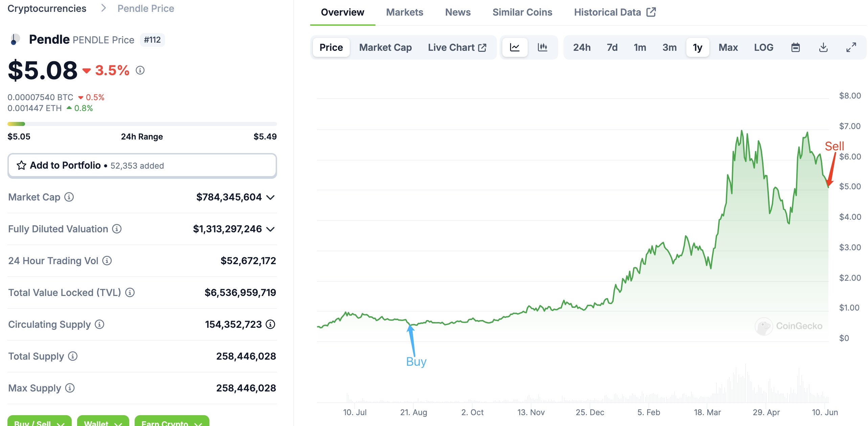Set chart range to 24h
Image resolution: width=868 pixels, height=426 pixels.
click(x=582, y=47)
